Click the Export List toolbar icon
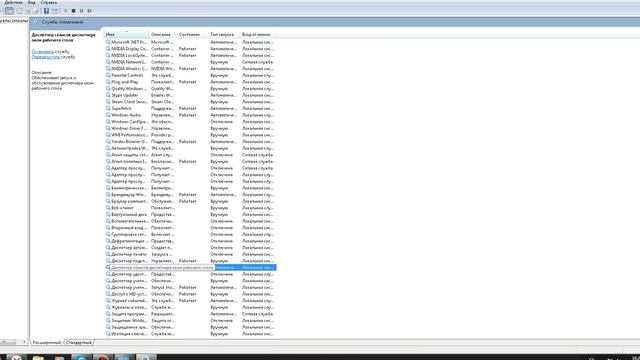The width and height of the screenshot is (640, 360). 36,11
